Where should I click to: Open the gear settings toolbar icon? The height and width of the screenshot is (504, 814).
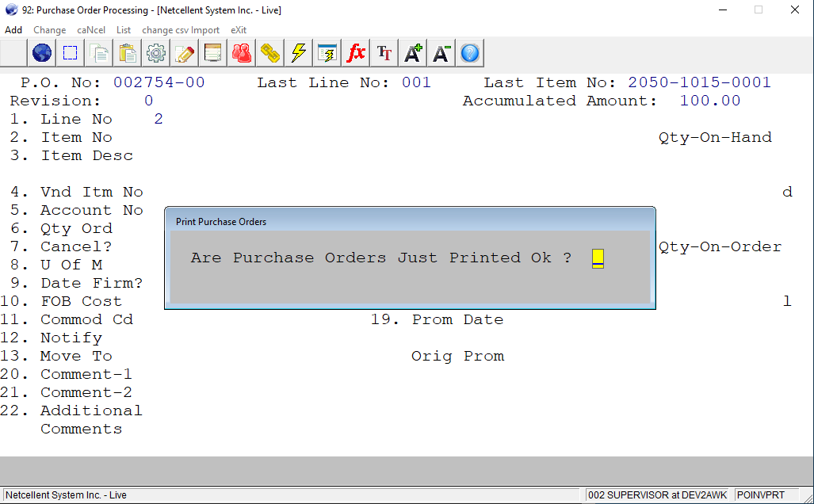(x=155, y=53)
